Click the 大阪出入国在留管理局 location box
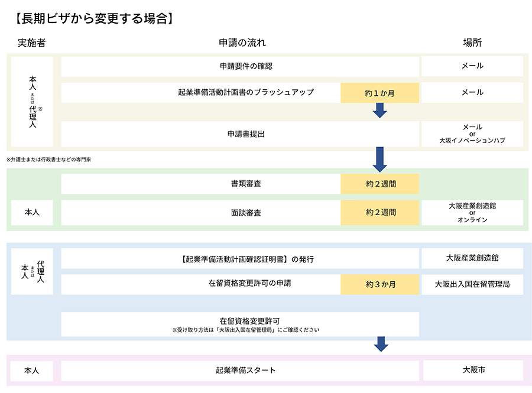Viewport: 532px width, 393px height. [472, 284]
